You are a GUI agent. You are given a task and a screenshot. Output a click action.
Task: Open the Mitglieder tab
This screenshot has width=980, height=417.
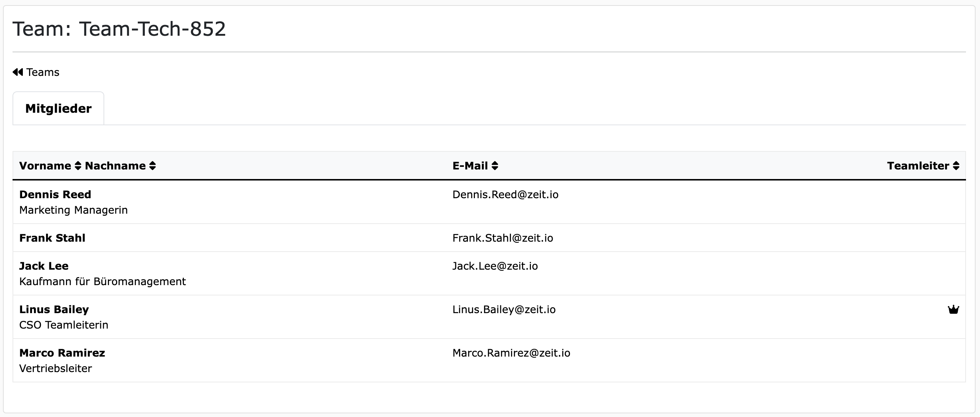click(x=58, y=109)
